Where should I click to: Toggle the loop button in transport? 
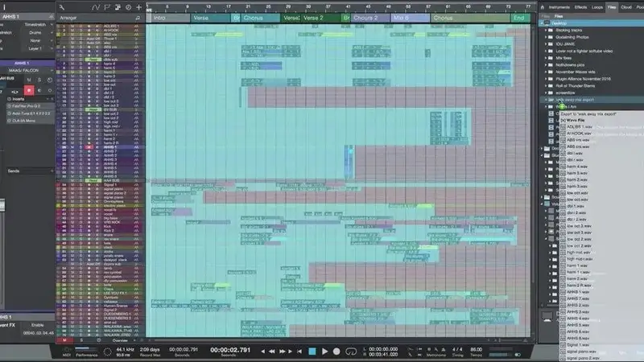tap(351, 351)
